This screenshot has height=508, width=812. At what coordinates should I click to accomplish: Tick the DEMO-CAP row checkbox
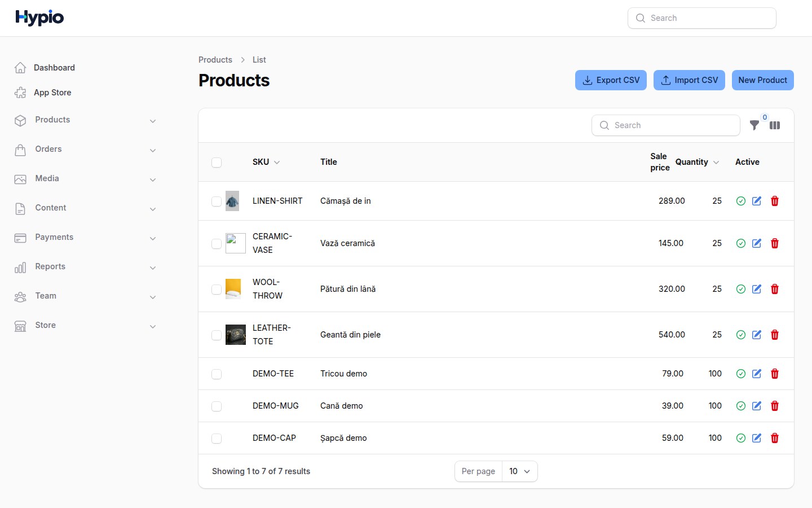tap(217, 439)
